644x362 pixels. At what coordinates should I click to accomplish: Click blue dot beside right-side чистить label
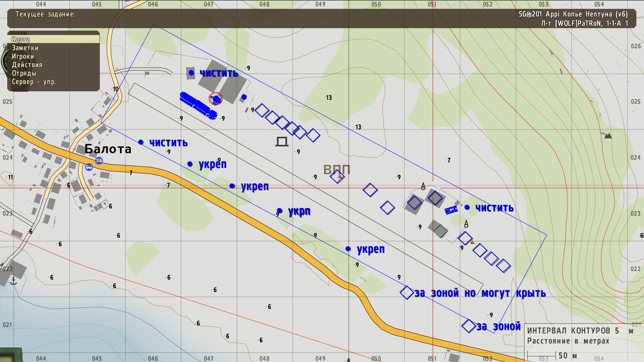click(x=467, y=208)
